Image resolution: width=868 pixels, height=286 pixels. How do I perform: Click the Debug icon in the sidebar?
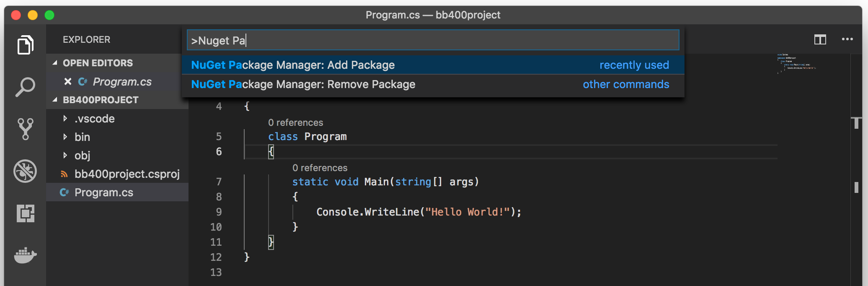click(25, 171)
